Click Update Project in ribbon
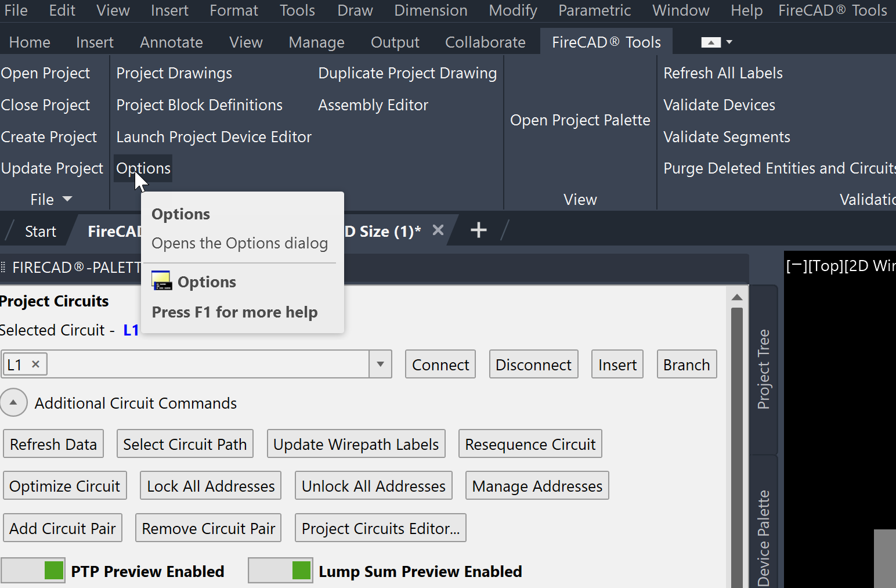This screenshot has height=588, width=896. [52, 168]
